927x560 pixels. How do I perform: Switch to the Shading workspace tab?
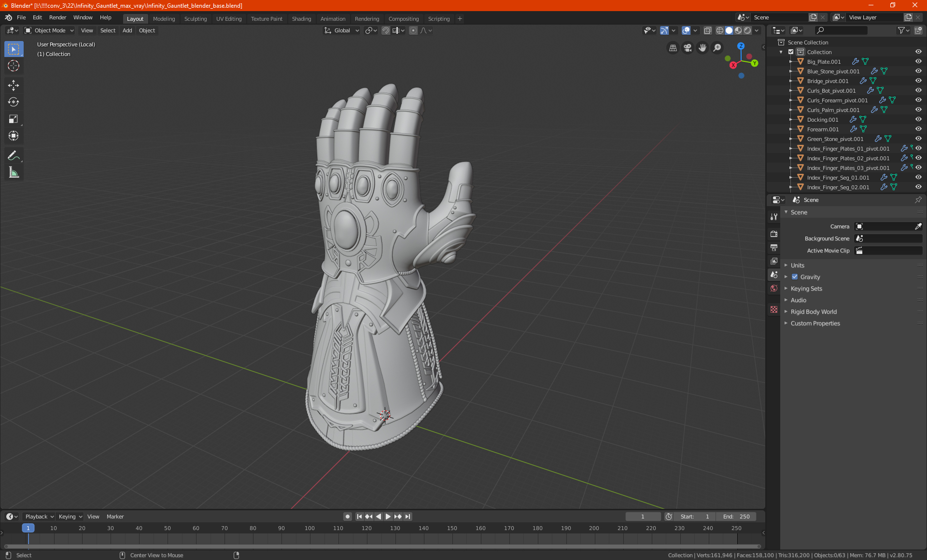coord(301,19)
